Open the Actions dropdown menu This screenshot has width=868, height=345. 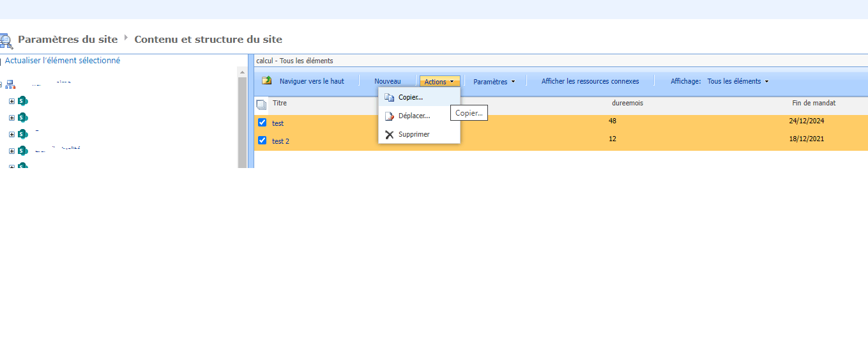tap(439, 82)
